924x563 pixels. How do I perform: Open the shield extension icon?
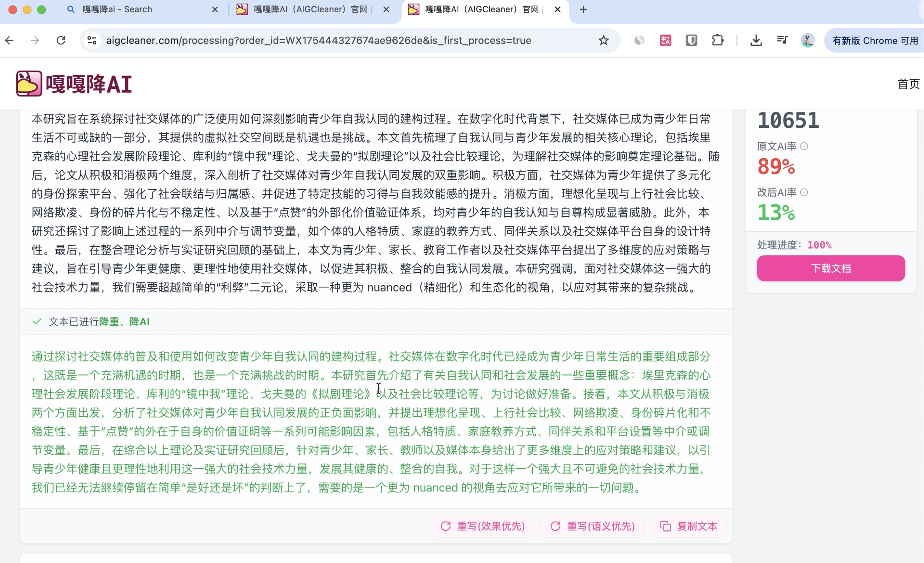691,40
